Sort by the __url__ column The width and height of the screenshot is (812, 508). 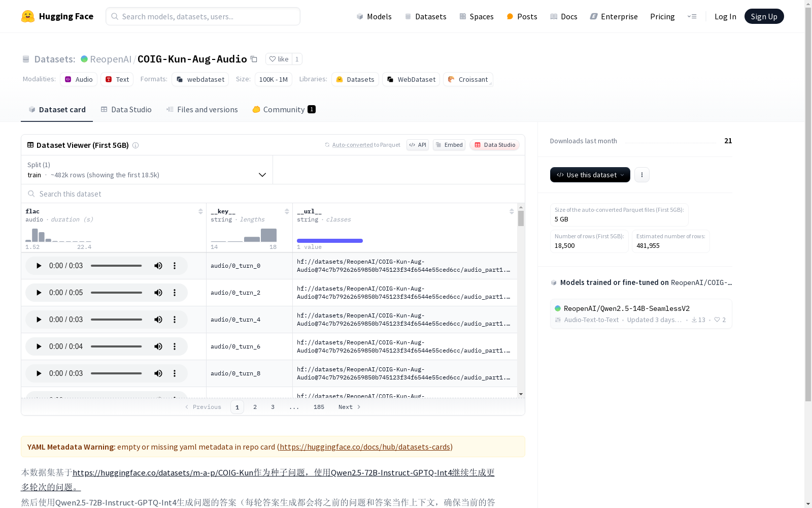(512, 211)
